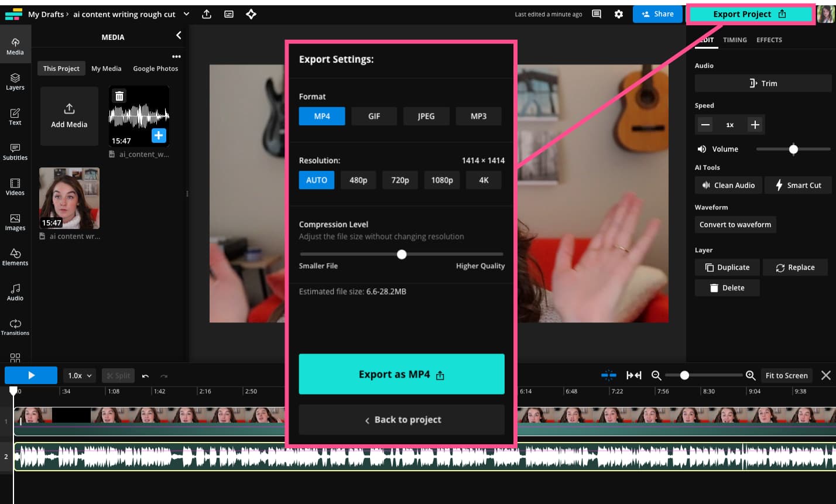Open the magic sparkle tool in top bar
Screen dimensions: 836x504
[x=251, y=14]
